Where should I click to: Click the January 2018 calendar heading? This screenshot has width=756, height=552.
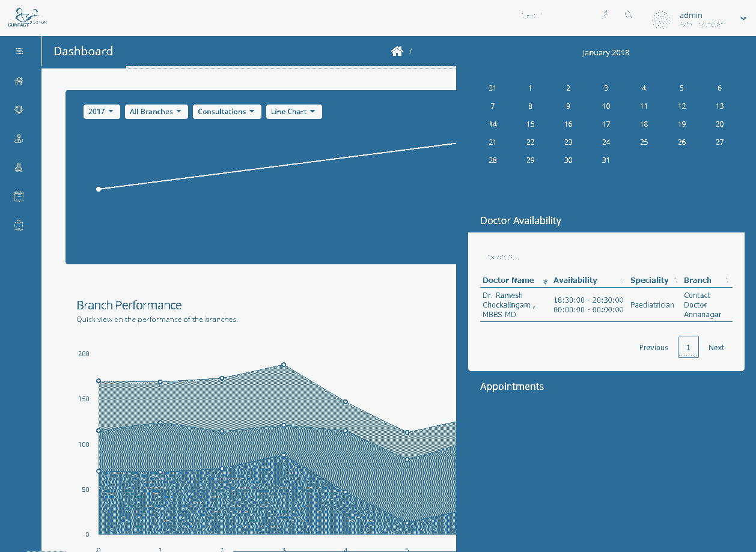(606, 53)
